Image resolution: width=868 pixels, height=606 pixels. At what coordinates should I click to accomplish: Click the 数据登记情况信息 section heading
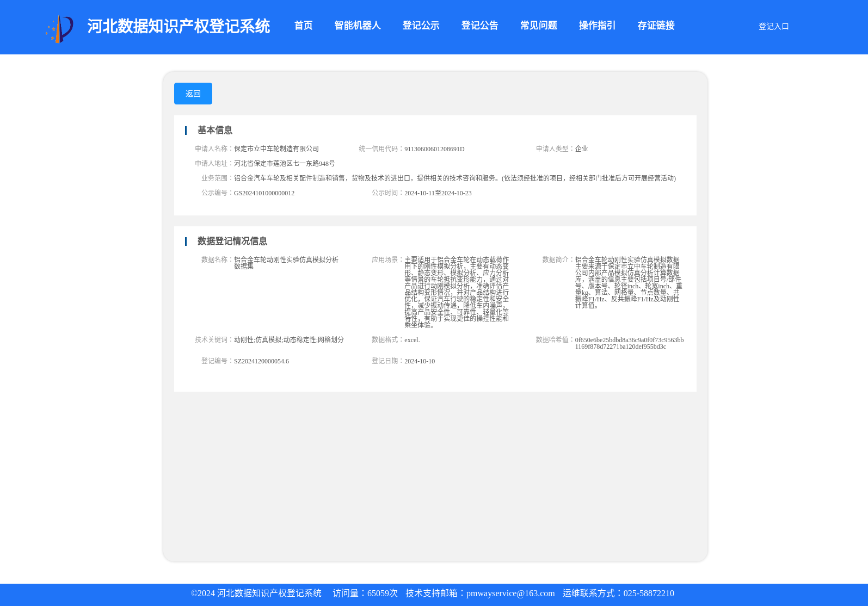232,241
